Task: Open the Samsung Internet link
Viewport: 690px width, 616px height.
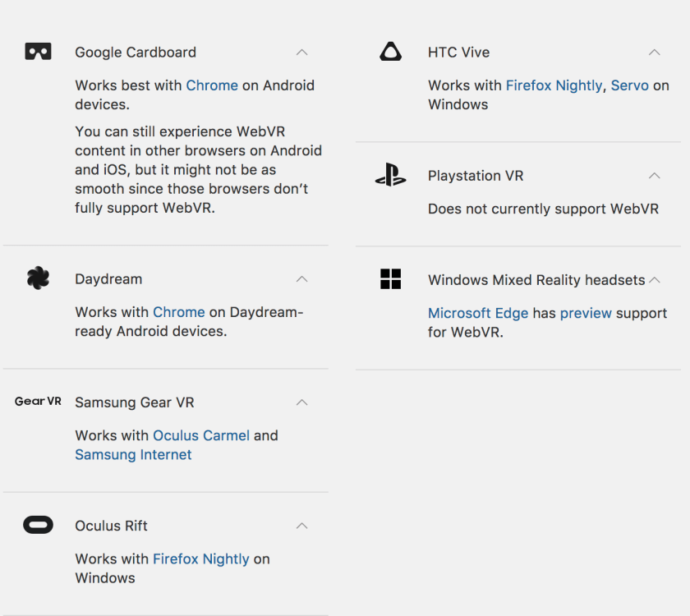Action: coord(133,455)
